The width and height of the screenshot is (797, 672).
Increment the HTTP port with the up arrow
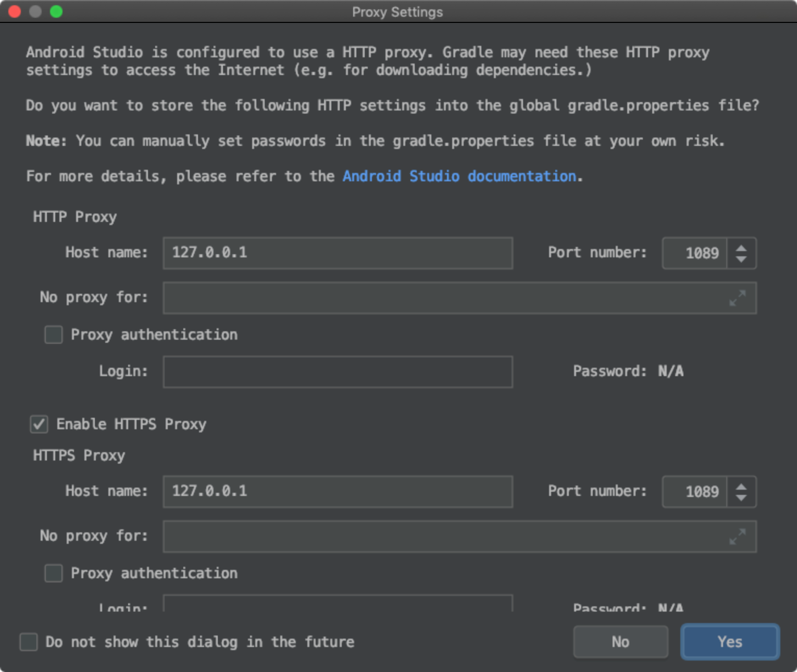click(x=742, y=248)
